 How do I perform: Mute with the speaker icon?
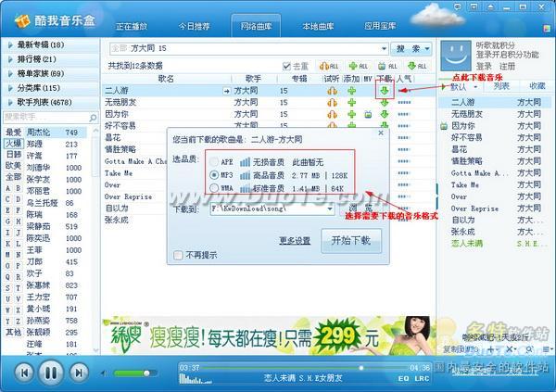pos(105,373)
